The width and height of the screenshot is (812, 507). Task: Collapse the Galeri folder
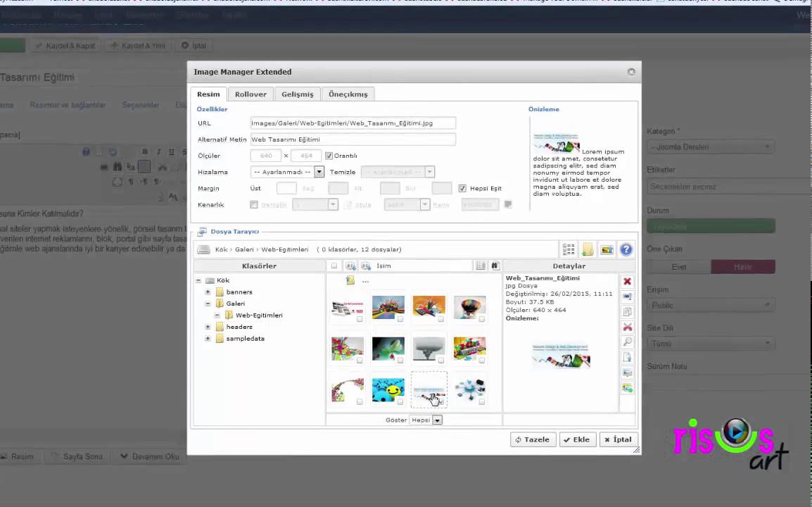(208, 303)
